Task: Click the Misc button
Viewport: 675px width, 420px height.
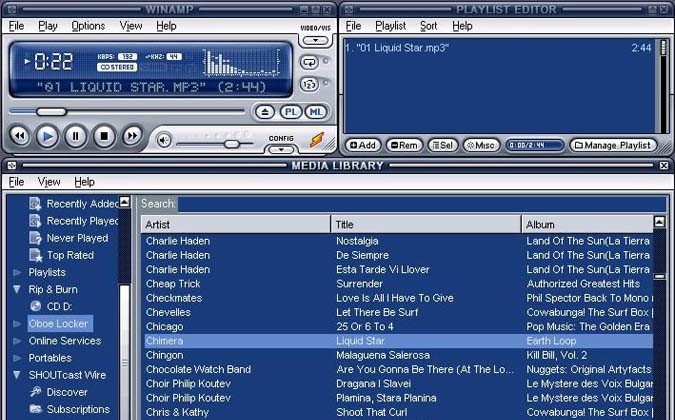Action: point(481,145)
